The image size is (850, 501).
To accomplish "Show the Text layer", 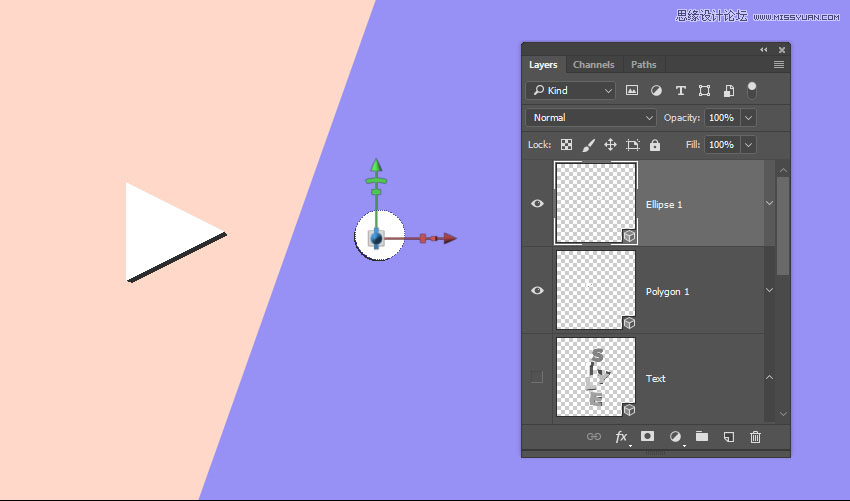I will pyautogui.click(x=537, y=377).
